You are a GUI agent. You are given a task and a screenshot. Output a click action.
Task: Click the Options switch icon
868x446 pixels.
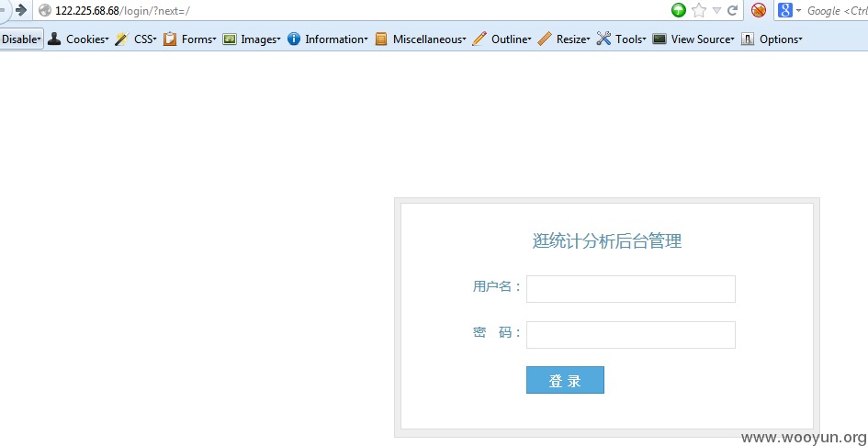(748, 39)
